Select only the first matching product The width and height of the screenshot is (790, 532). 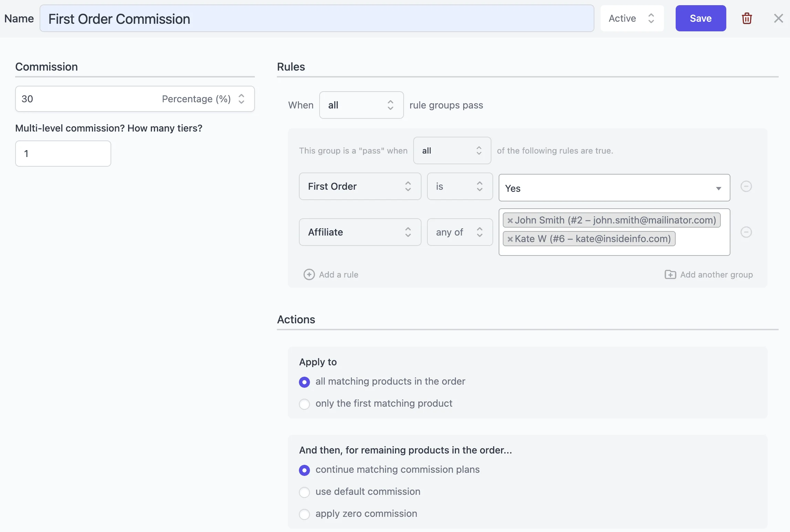(304, 404)
